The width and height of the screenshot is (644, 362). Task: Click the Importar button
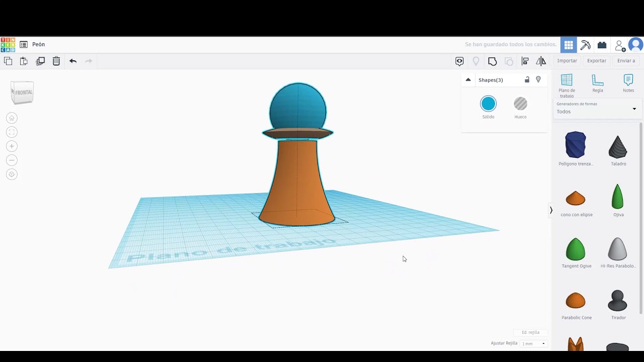(567, 61)
